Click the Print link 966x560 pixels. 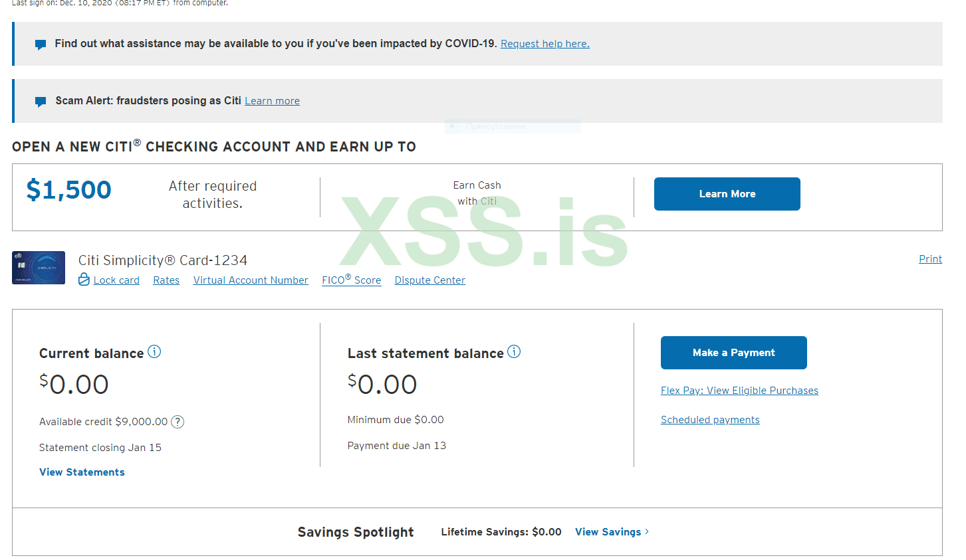[930, 259]
